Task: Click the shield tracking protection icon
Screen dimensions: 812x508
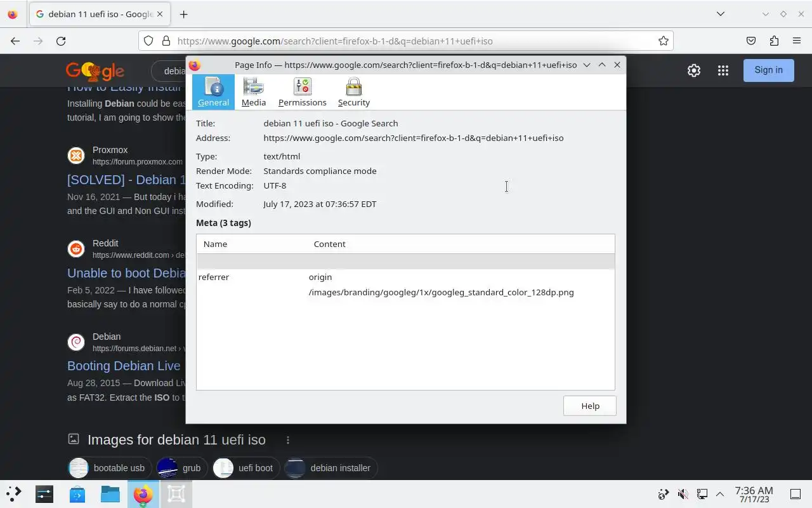Action: [148, 41]
